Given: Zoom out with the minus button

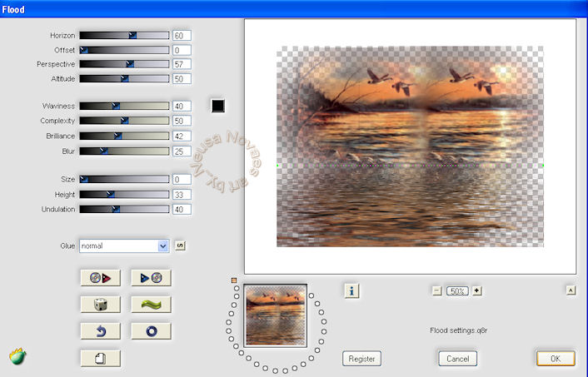Looking at the screenshot, I should [437, 290].
